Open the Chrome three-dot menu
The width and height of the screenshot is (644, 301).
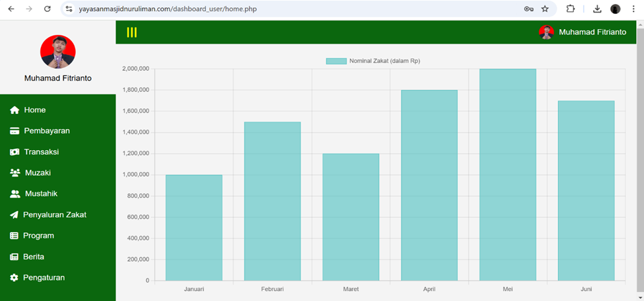coord(633,9)
